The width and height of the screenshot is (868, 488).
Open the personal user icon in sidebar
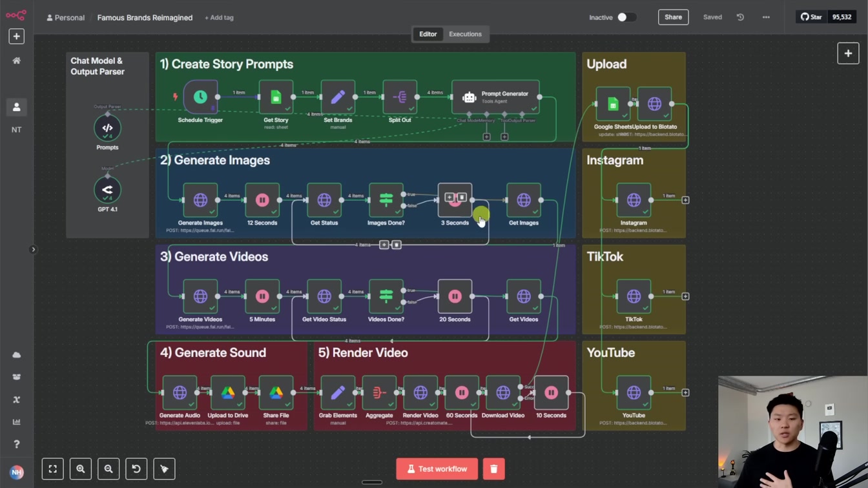pos(16,107)
